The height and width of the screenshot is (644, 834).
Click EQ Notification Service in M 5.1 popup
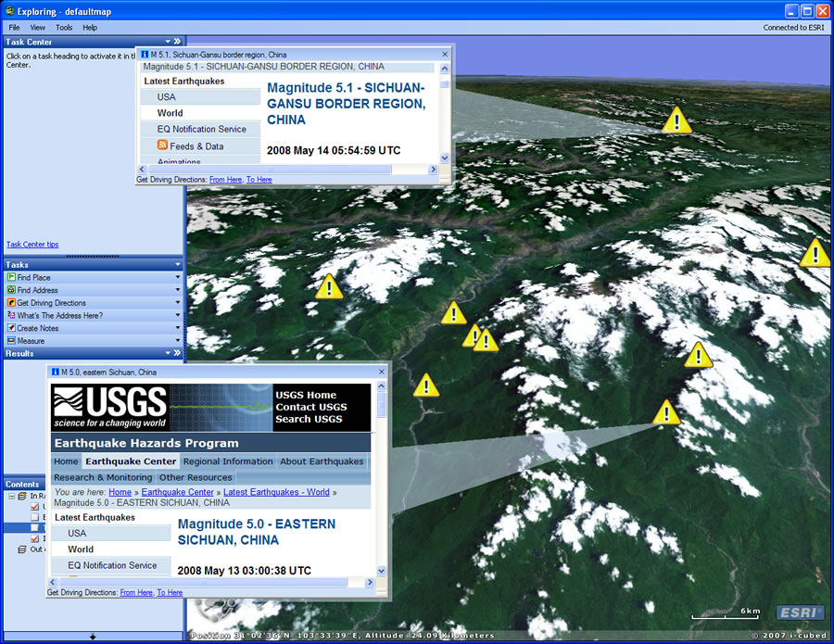[201, 129]
